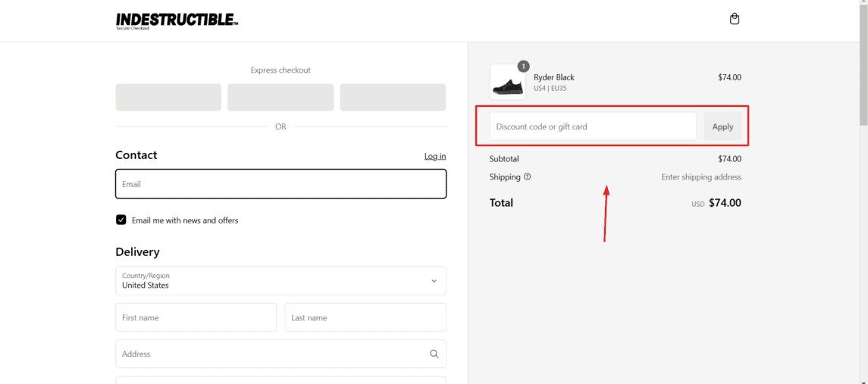
Task: Click the third express checkout button
Action: point(393,98)
